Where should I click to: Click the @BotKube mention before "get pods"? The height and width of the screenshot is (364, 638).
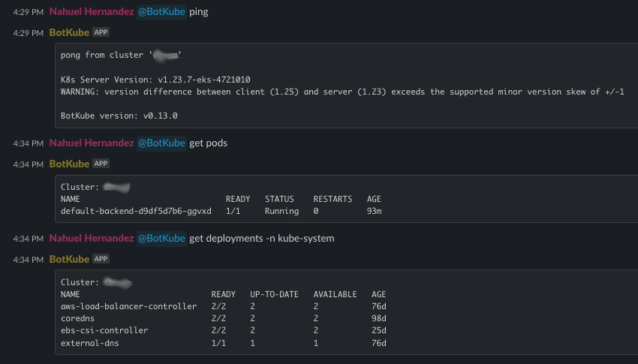coord(161,143)
